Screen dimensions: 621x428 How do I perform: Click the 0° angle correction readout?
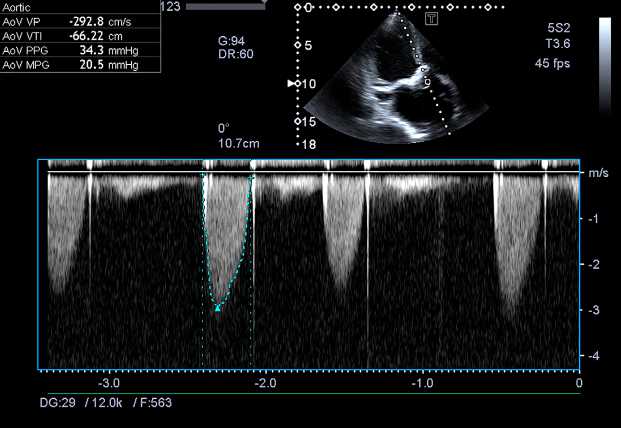coord(224,128)
